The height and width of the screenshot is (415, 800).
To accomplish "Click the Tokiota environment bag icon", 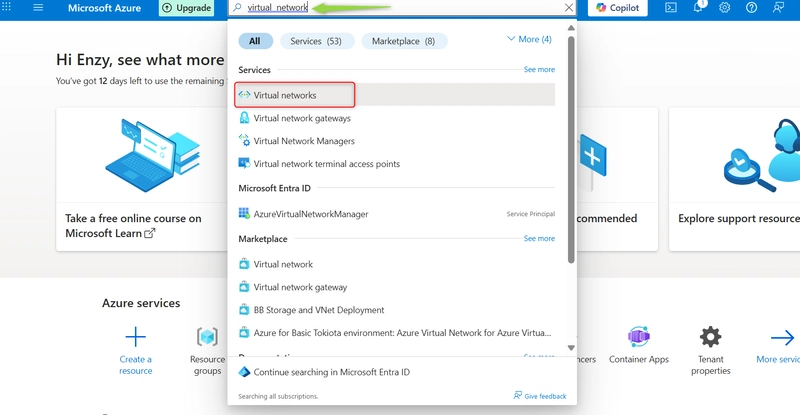I will 244,332.
